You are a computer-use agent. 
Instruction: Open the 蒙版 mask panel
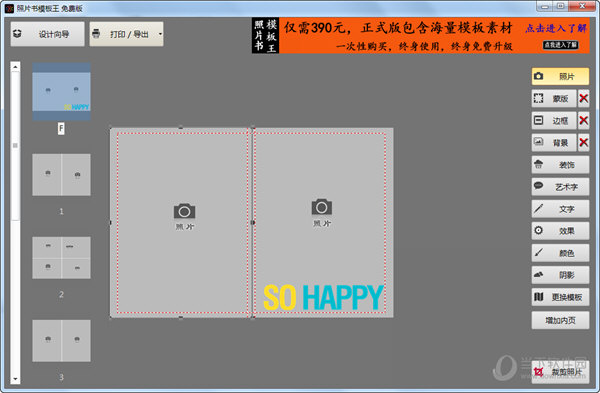coord(554,99)
